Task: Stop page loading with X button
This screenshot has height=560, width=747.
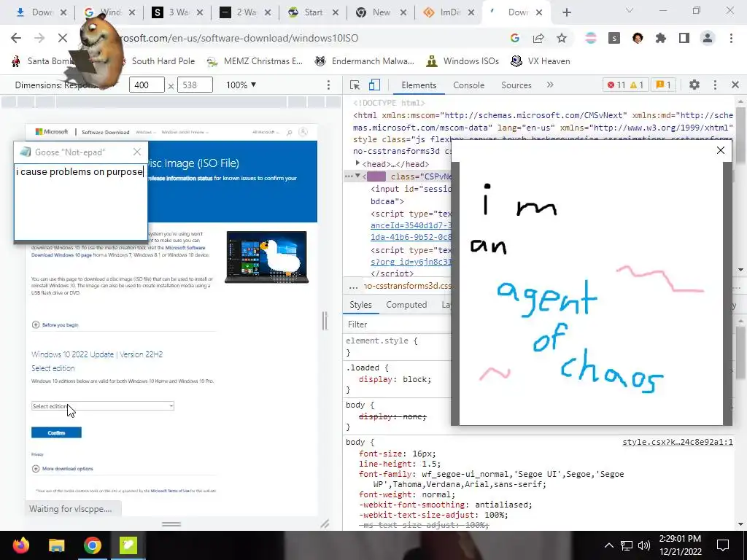Action: pos(63,38)
